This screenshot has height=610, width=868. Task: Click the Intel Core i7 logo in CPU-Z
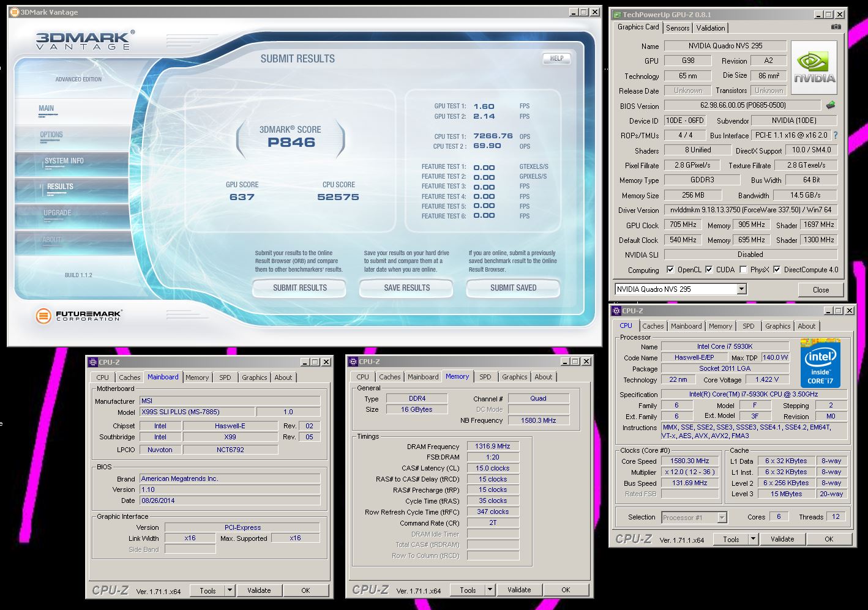coord(820,363)
